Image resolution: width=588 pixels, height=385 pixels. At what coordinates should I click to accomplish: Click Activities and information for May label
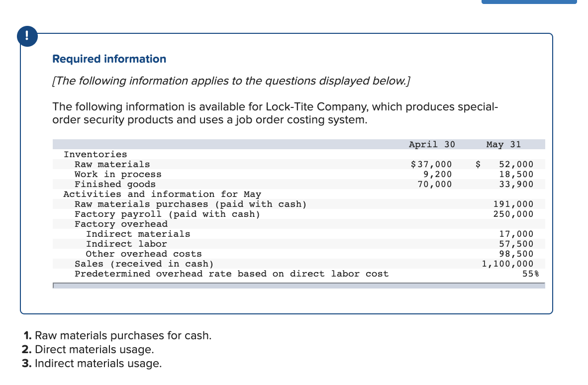click(162, 194)
